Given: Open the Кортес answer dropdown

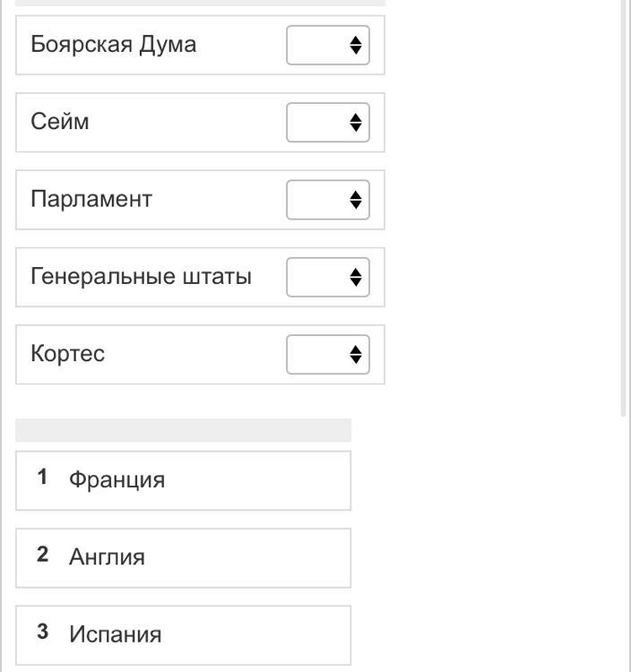Looking at the screenshot, I should point(328,354).
